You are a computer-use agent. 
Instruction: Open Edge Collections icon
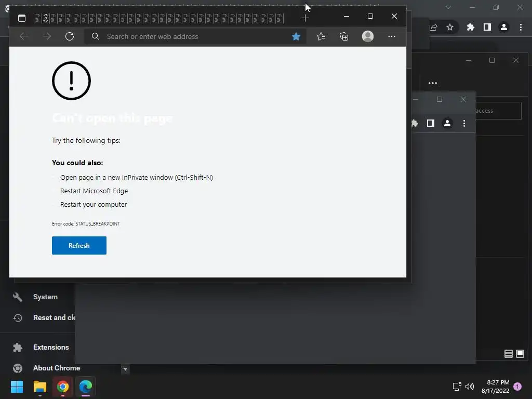344,36
